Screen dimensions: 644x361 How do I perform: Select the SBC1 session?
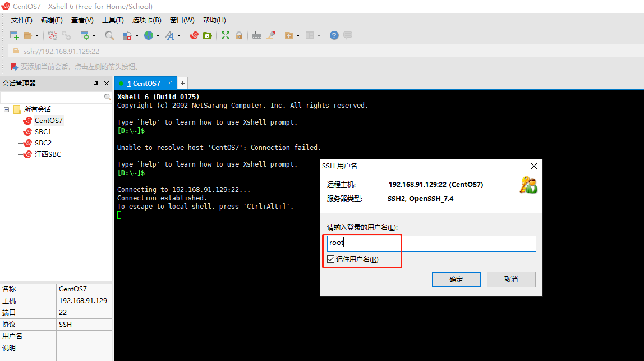pos(43,131)
